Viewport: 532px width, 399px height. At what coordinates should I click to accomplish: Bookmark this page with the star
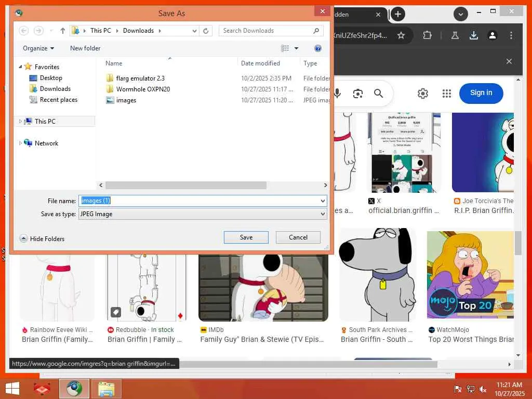(x=401, y=35)
